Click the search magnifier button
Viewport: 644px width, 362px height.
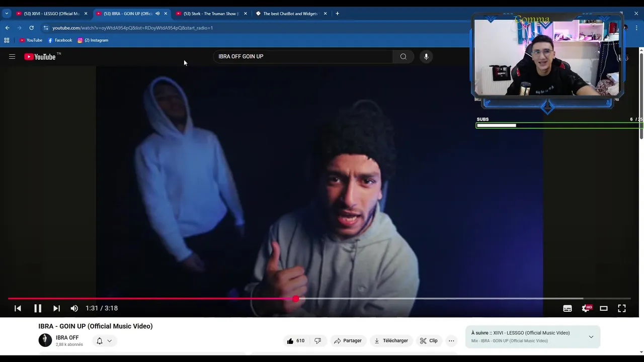pos(403,57)
